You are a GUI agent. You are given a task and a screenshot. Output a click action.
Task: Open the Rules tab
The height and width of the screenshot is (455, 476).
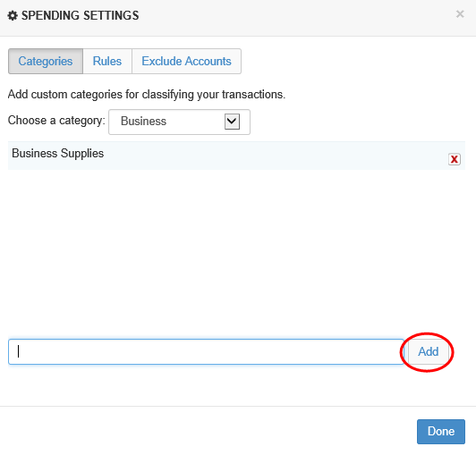pyautogui.click(x=107, y=62)
